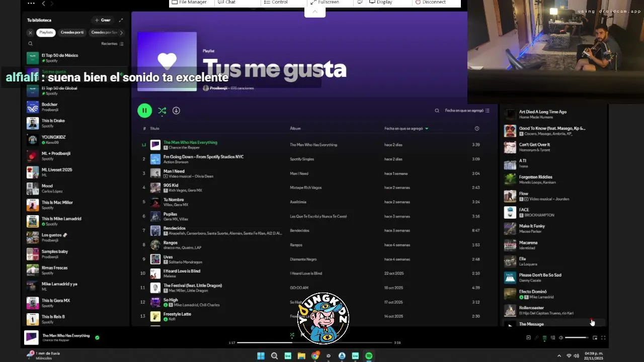Open the Recientes sort dropdown
This screenshot has width=644, height=362.
[x=112, y=44]
